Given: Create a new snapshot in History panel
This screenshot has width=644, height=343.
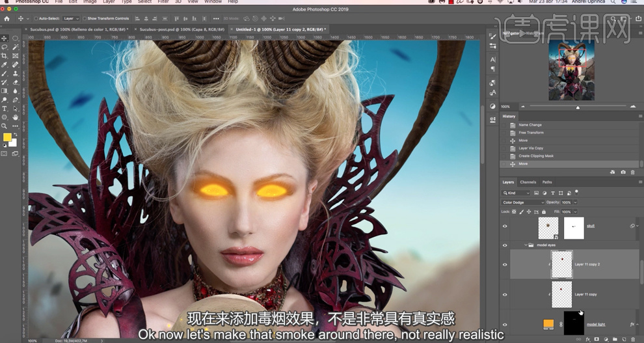Looking at the screenshot, I should [623, 172].
